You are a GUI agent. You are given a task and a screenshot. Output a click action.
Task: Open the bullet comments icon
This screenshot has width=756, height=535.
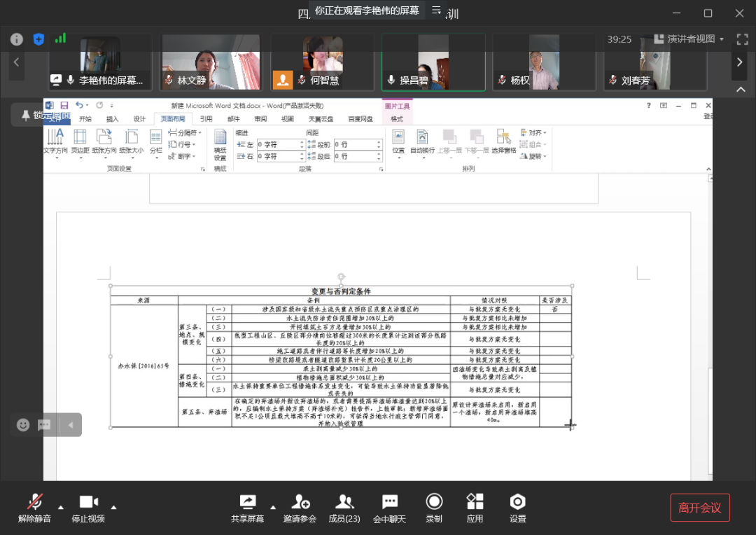44,424
